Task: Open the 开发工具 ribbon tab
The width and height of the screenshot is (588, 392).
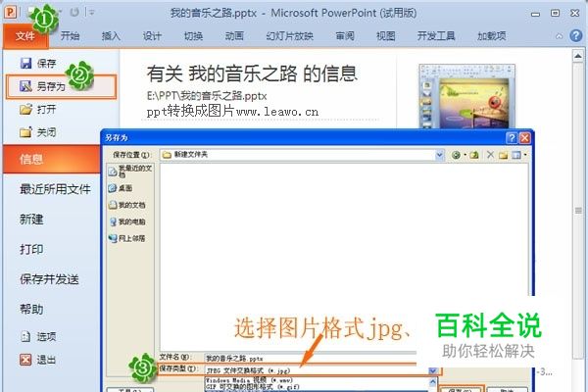Action: tap(436, 36)
